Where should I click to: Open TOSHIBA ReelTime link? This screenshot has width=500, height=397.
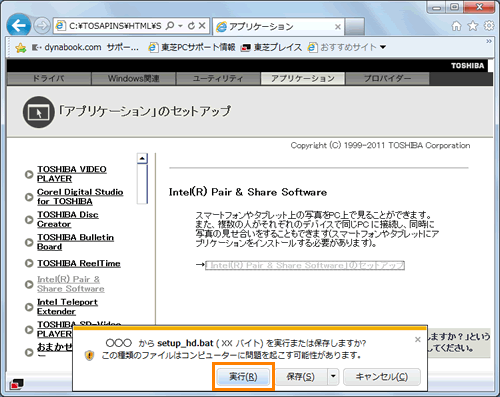pos(79,263)
